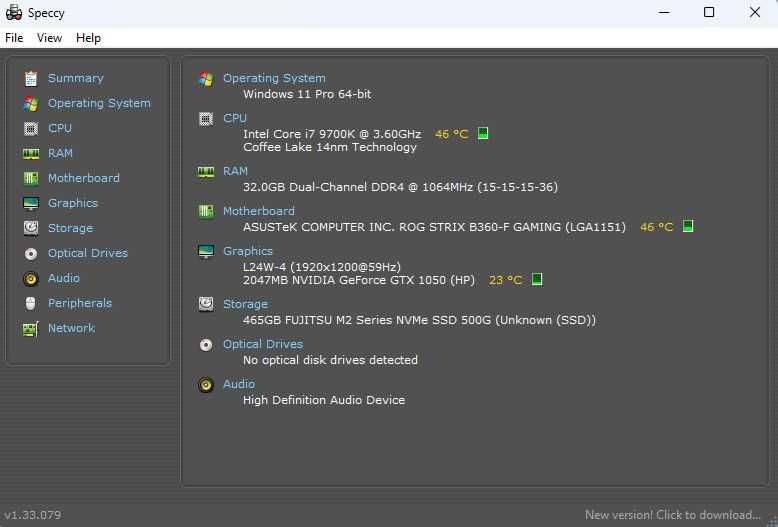This screenshot has width=778, height=527.
Task: Select Storage in the sidebar
Action: (x=70, y=228)
